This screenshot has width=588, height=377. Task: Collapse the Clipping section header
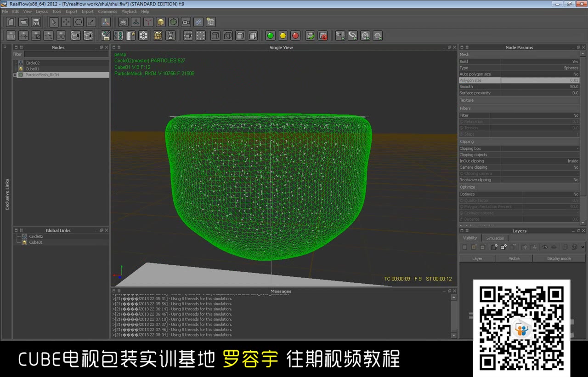tap(519, 142)
